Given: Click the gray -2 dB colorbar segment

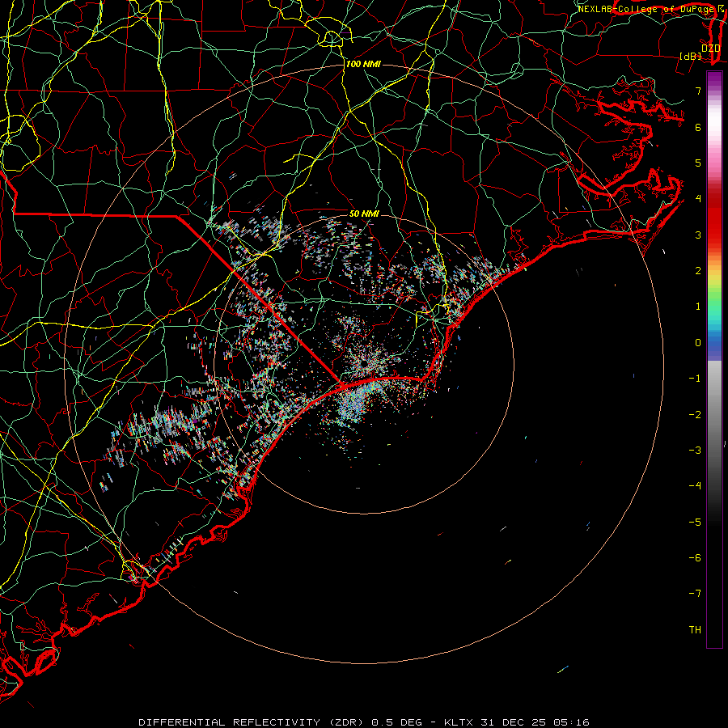Looking at the screenshot, I should point(714,415).
